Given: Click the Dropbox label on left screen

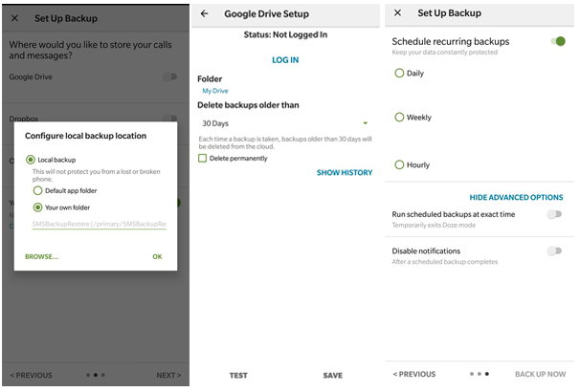Looking at the screenshot, I should tap(24, 119).
